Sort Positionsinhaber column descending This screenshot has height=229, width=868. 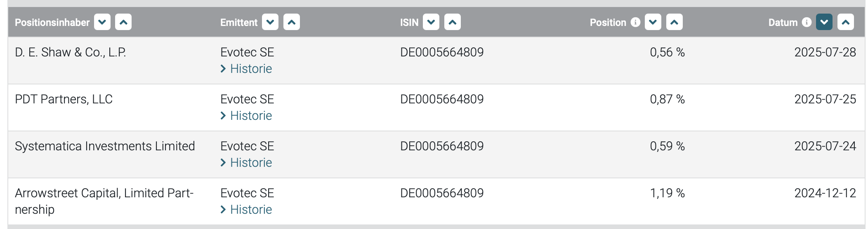pos(102,22)
